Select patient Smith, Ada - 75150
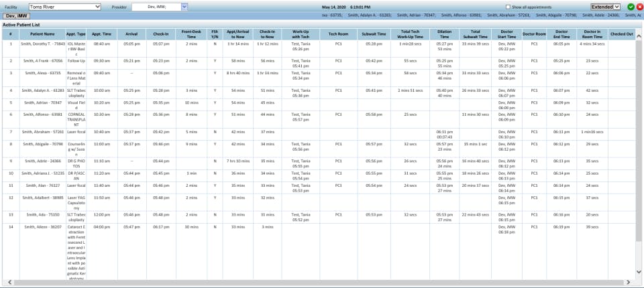644x288 pixels. pyautogui.click(x=43, y=215)
